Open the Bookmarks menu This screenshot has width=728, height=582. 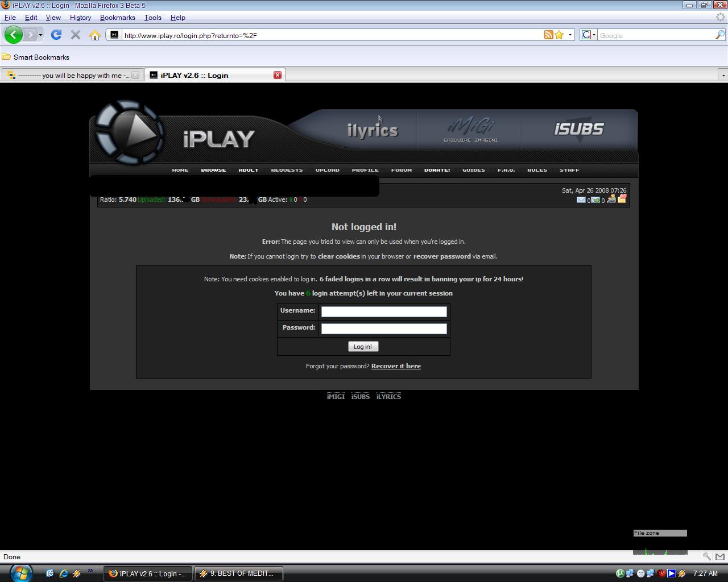point(118,18)
